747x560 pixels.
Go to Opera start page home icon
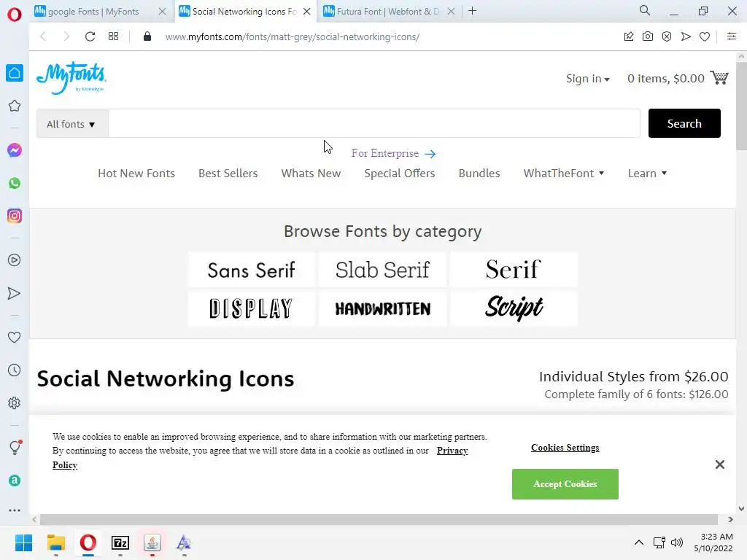tap(15, 73)
